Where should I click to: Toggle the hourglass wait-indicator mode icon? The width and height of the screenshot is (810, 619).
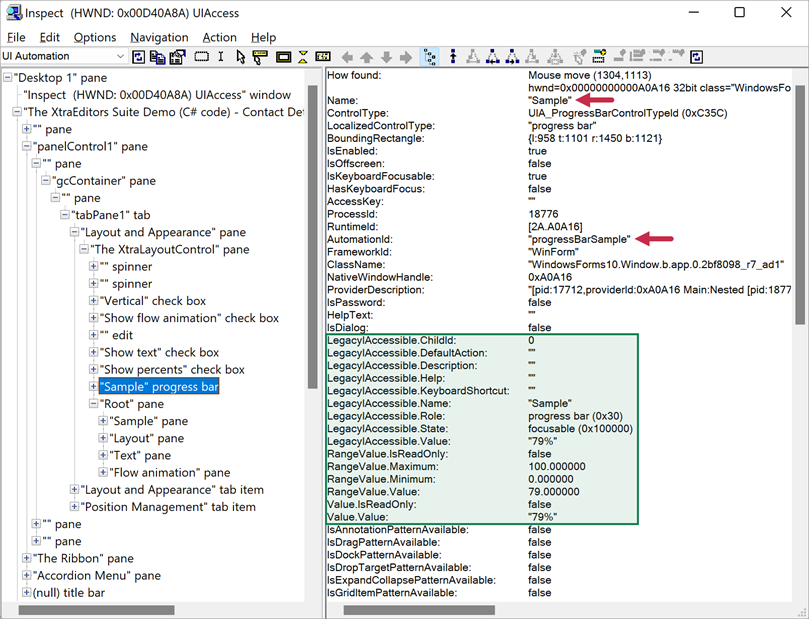[304, 56]
